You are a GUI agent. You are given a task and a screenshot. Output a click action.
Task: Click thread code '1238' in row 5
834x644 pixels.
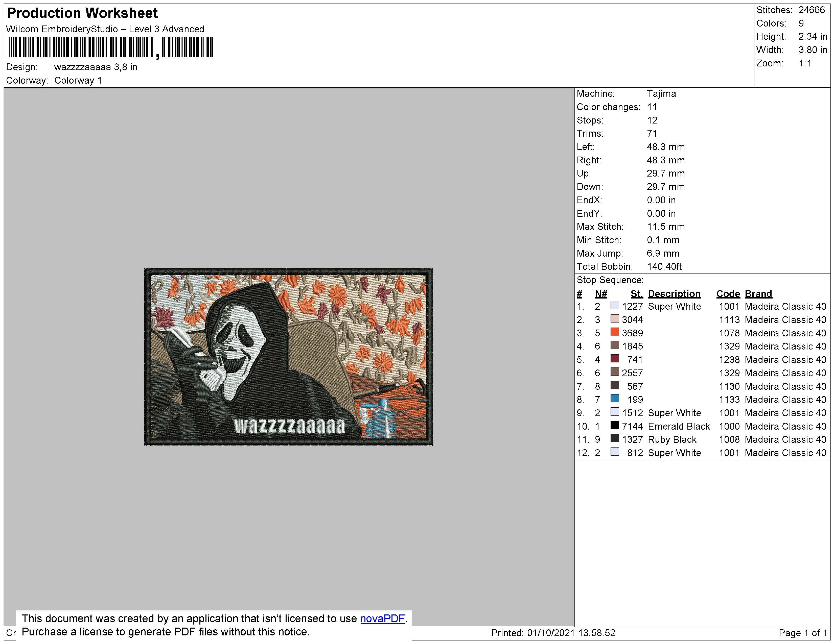[x=729, y=360]
